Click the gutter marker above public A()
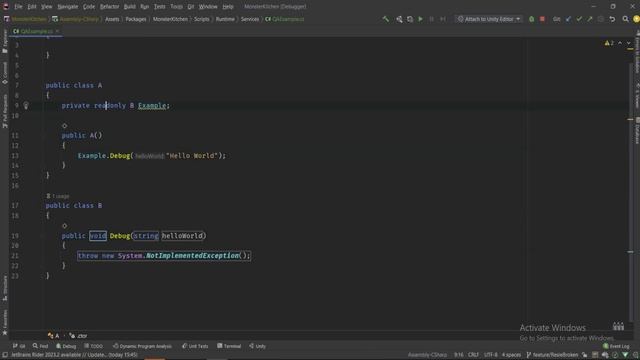The height and width of the screenshot is (360, 640). (x=64, y=126)
